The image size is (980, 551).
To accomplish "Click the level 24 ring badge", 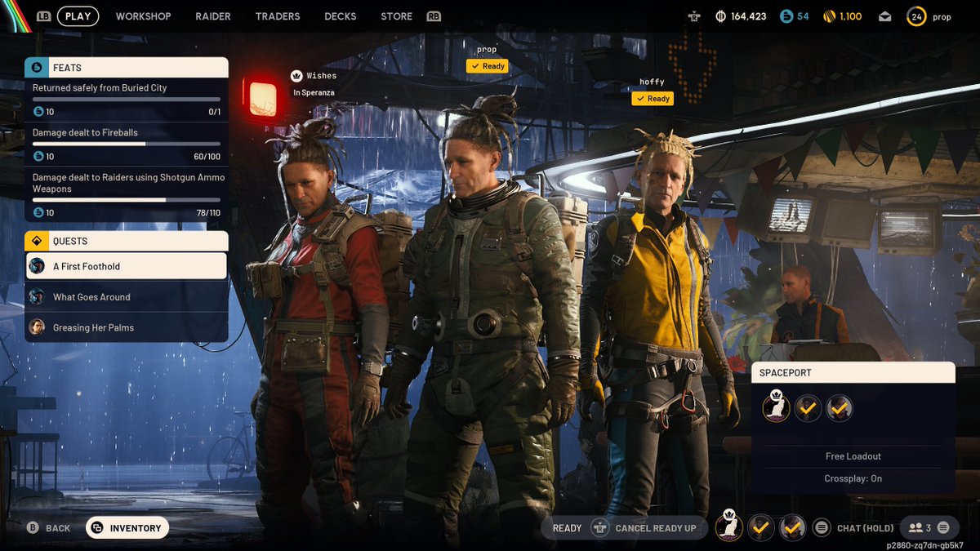I will point(916,16).
